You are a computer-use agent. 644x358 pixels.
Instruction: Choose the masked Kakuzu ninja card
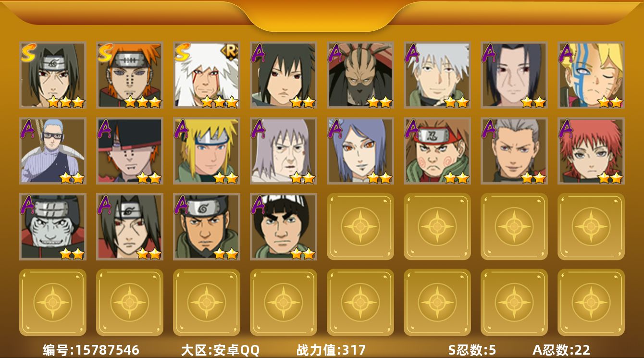360,74
